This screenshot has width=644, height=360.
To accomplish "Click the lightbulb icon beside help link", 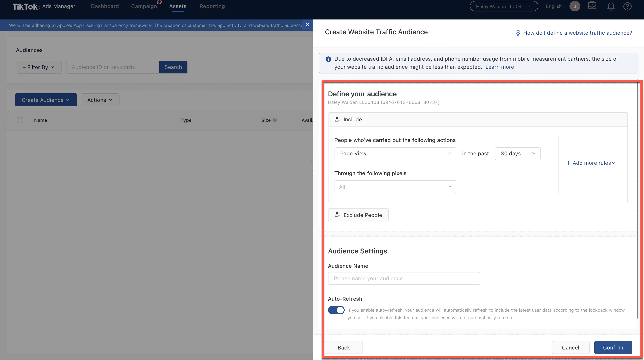I will (x=518, y=33).
